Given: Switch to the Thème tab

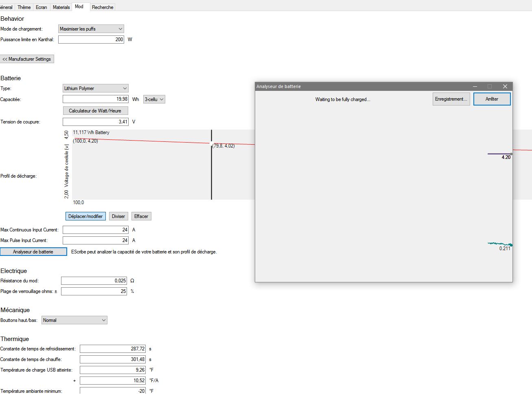Looking at the screenshot, I should click(x=24, y=7).
